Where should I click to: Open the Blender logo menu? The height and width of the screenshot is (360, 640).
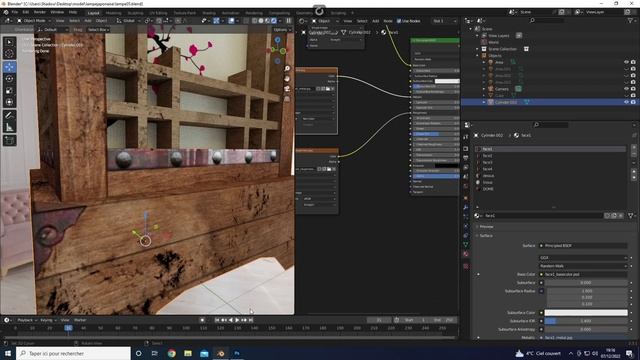6,12
